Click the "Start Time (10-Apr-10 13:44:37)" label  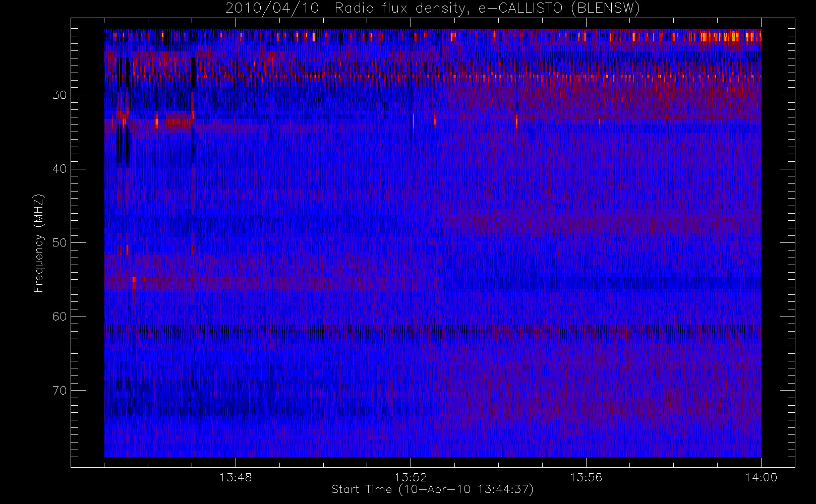(432, 489)
